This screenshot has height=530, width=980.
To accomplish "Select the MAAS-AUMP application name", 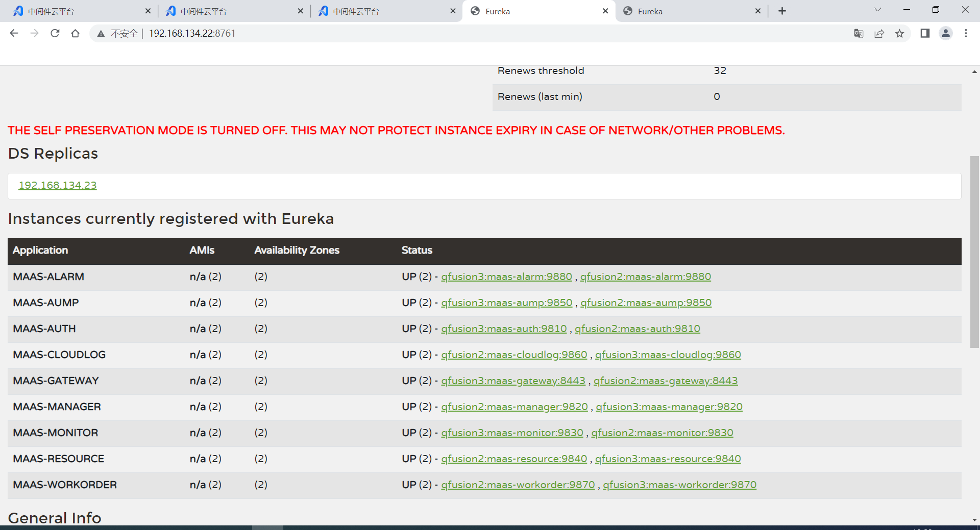I will (x=46, y=302).
